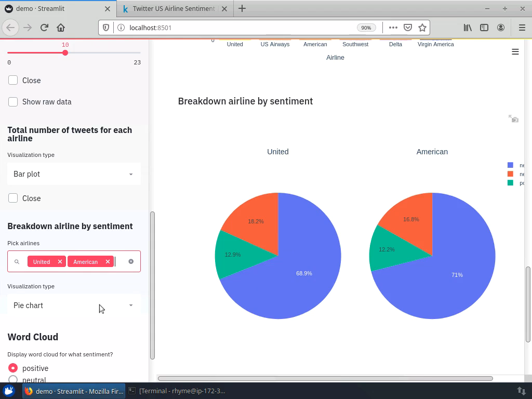532x399 pixels.
Task: Open the Bar plot visualization dropdown
Action: click(73, 174)
